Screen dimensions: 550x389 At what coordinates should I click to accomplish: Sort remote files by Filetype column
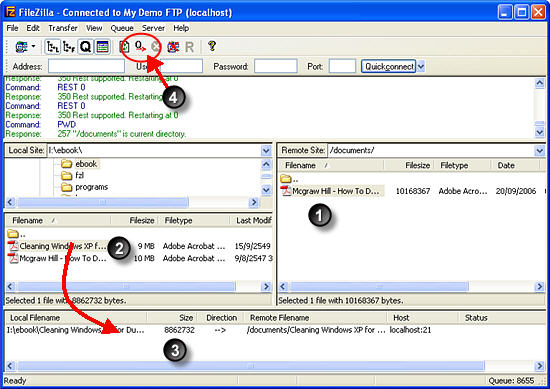pos(463,165)
